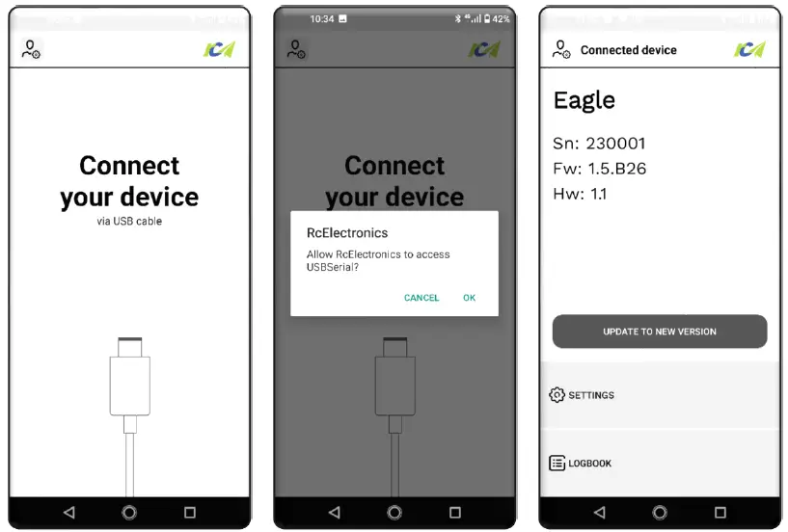The image size is (788, 532).
Task: Tap the user icon beside Connected device
Action: coord(560,49)
